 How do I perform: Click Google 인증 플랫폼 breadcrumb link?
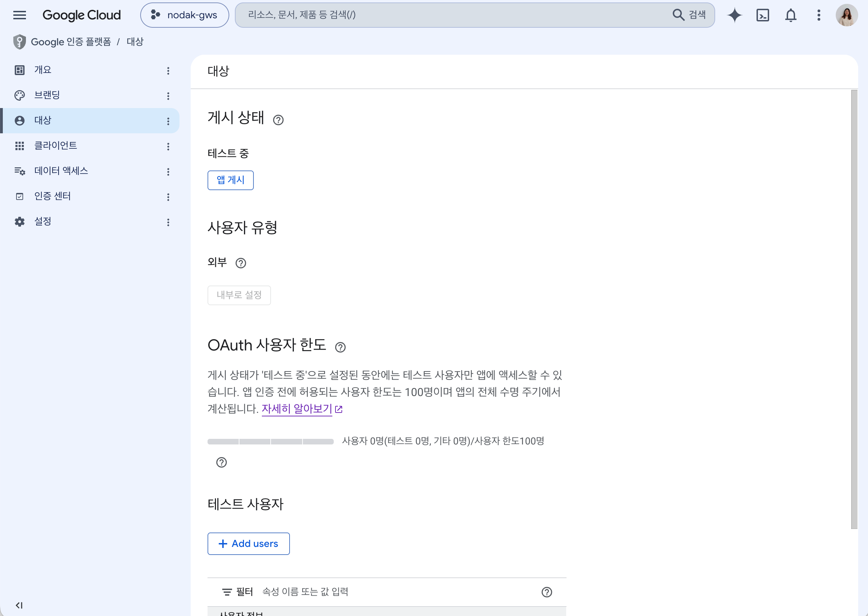point(71,42)
